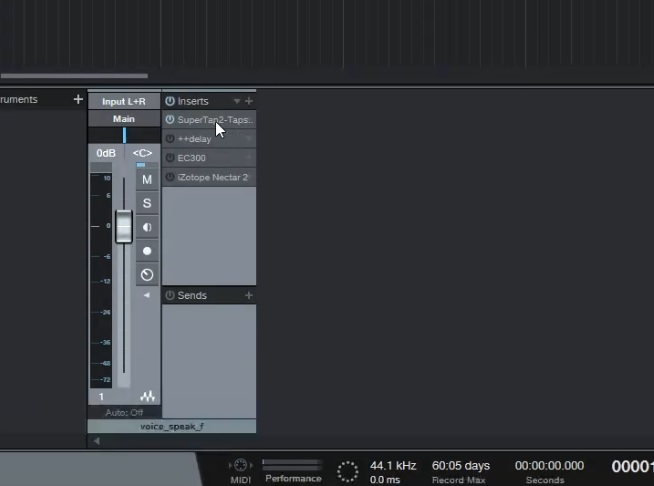This screenshot has width=654, height=486.
Task: Click the channel volume fader handle
Action: pos(124,226)
